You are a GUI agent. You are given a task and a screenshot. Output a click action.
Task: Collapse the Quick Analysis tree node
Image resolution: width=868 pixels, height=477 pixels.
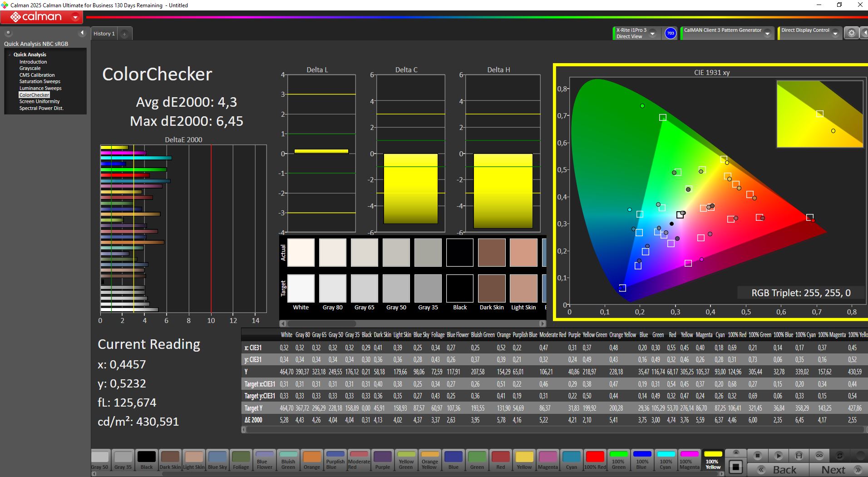click(10, 55)
